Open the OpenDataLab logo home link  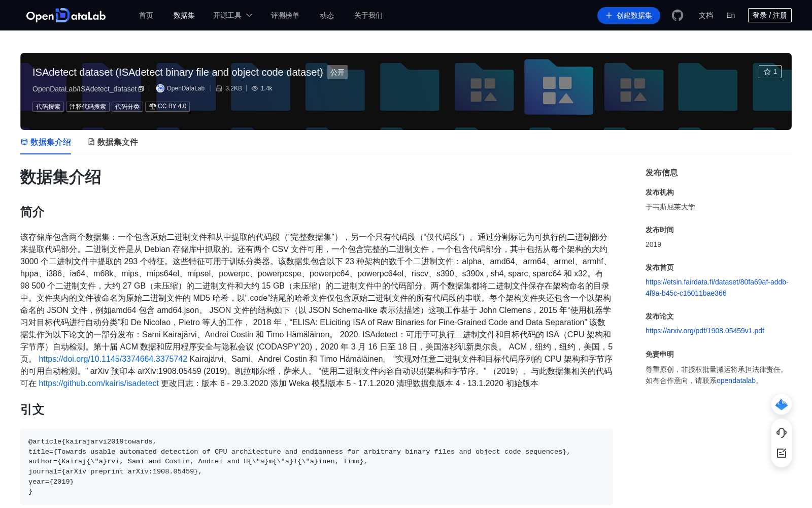tap(66, 15)
